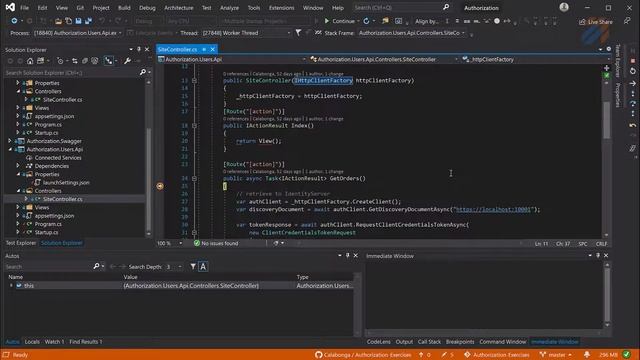Click the breakpoint marker on line 25
Viewport: 640px width, 360px height.
pos(160,186)
